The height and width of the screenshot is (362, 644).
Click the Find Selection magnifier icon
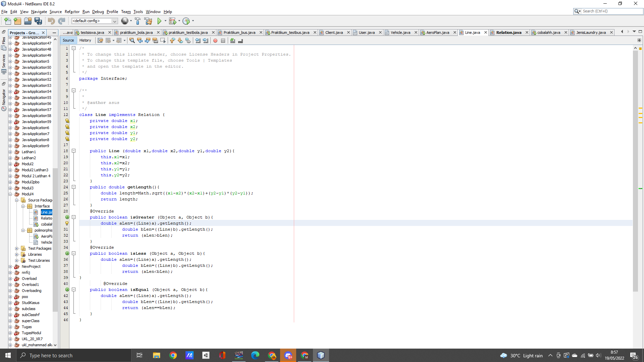tap(132, 41)
